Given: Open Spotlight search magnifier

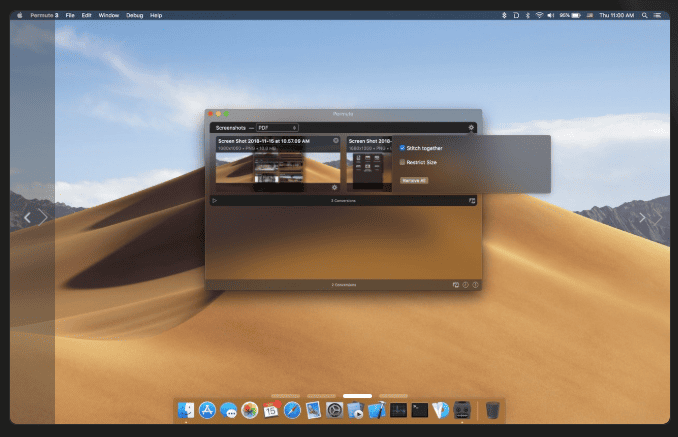Looking at the screenshot, I should (644, 15).
